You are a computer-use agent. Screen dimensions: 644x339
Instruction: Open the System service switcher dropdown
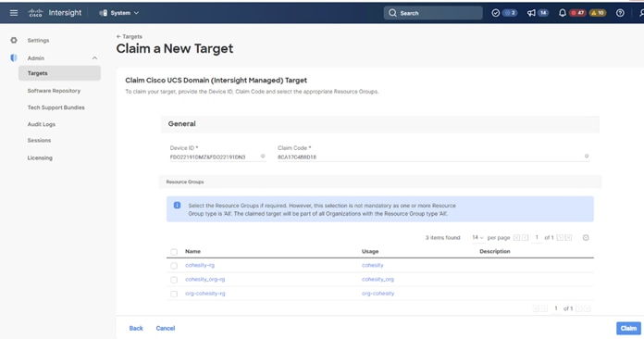point(119,13)
